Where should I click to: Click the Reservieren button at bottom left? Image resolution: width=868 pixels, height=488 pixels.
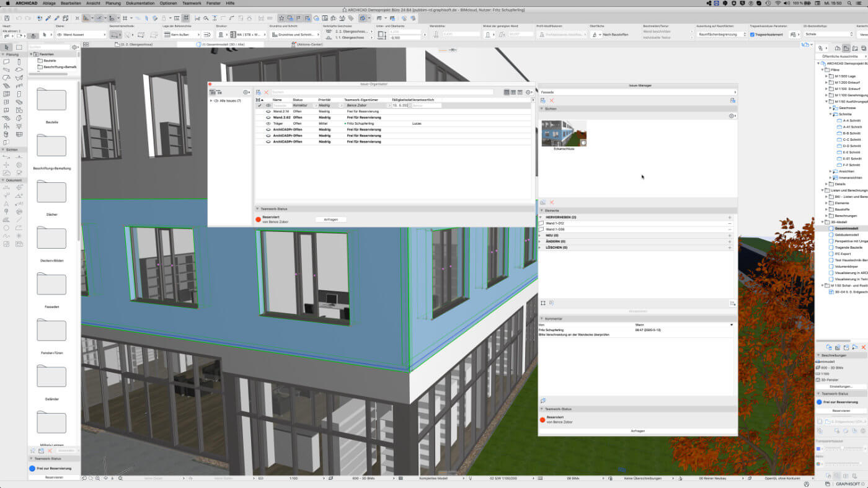click(x=55, y=478)
